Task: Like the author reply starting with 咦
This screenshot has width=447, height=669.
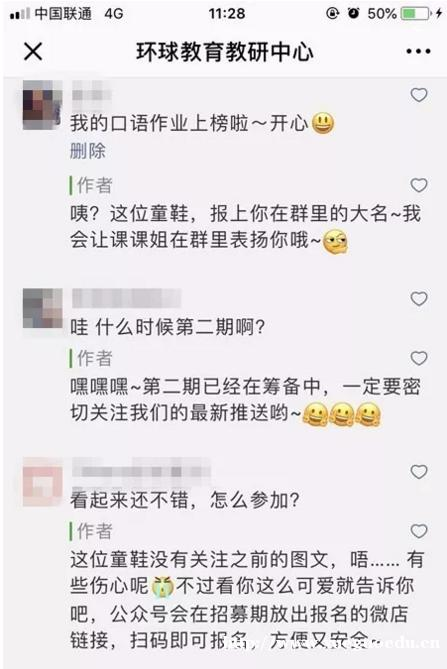Action: tap(419, 185)
